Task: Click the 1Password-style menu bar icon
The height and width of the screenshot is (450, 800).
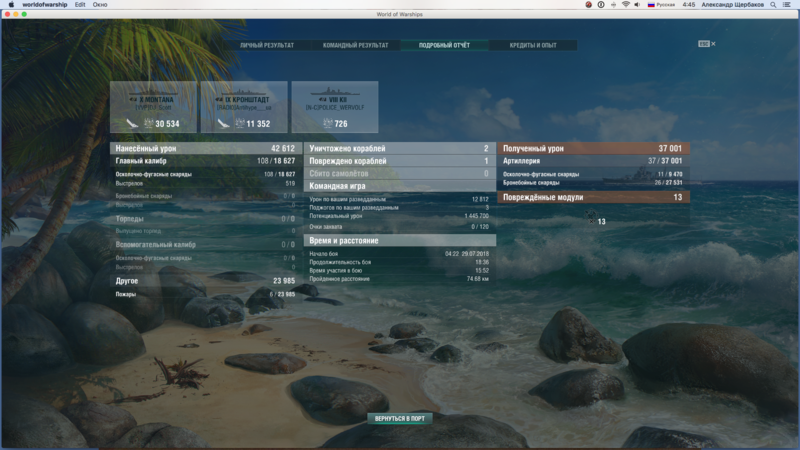Action: point(601,4)
